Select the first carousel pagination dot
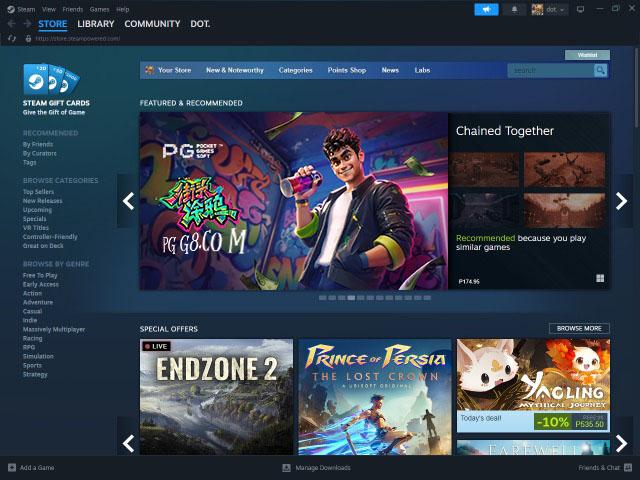This screenshot has width=640, height=480. pyautogui.click(x=322, y=297)
